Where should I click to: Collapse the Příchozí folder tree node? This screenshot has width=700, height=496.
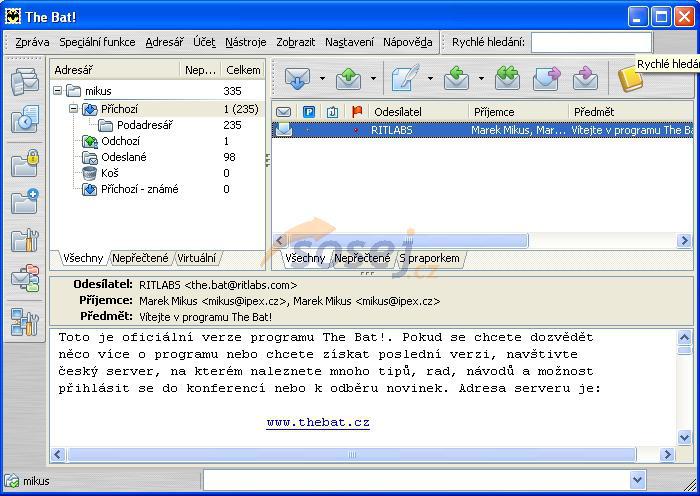(x=74, y=108)
